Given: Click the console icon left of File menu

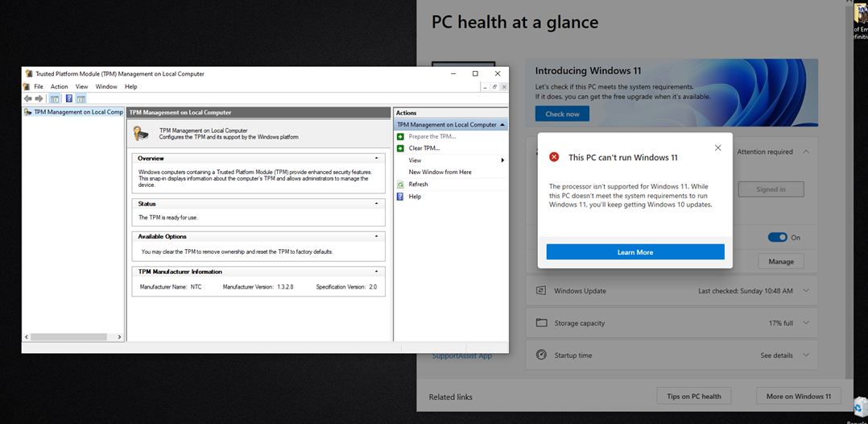Looking at the screenshot, I should coord(27,86).
